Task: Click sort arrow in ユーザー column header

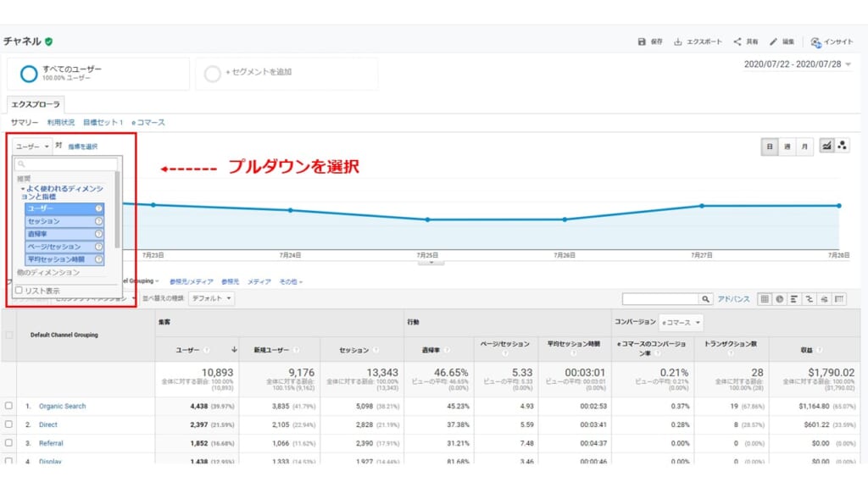Action: [234, 350]
